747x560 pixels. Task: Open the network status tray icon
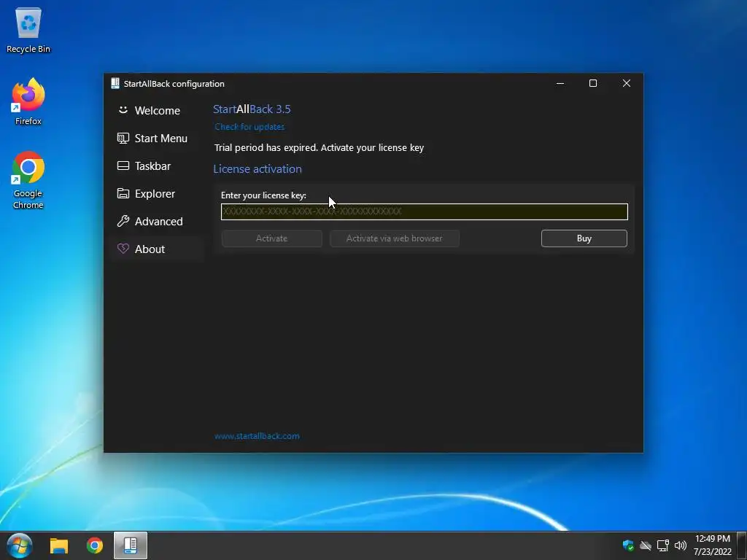(662, 545)
